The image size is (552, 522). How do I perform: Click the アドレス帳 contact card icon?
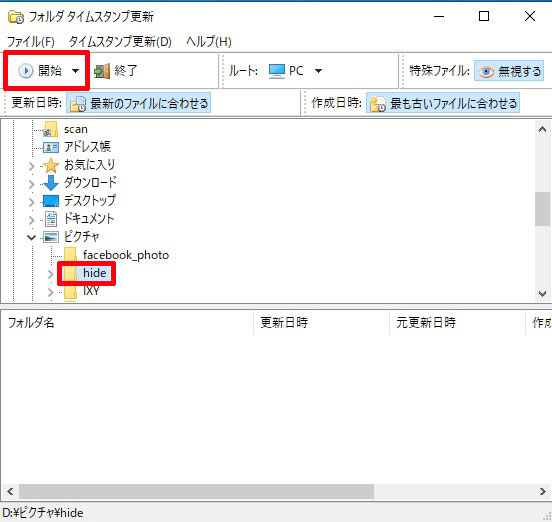pyautogui.click(x=51, y=147)
